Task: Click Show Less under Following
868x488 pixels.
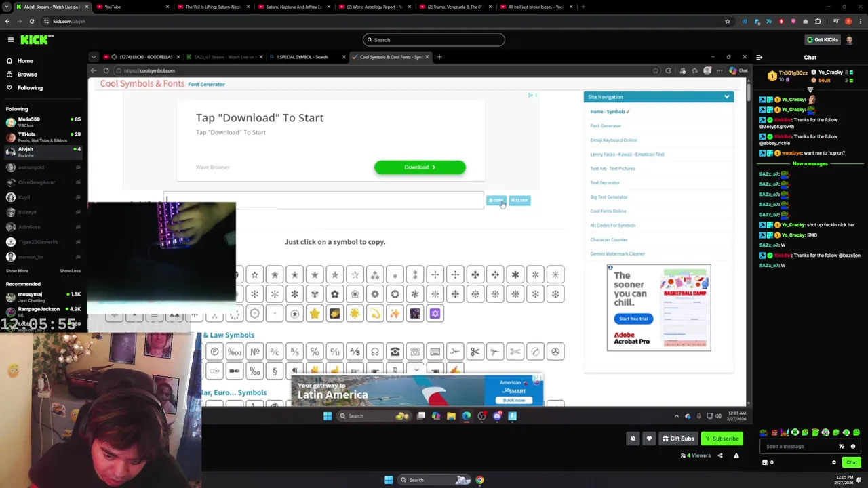Action: (70, 271)
